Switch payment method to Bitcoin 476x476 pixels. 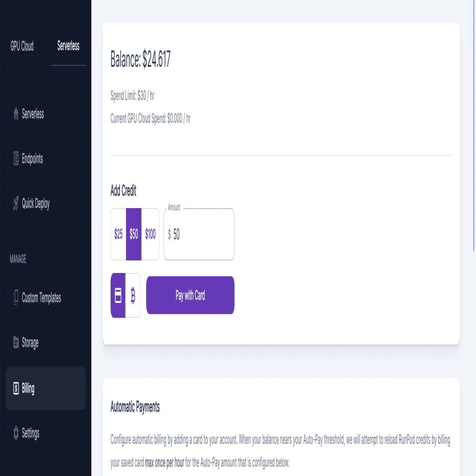133,295
